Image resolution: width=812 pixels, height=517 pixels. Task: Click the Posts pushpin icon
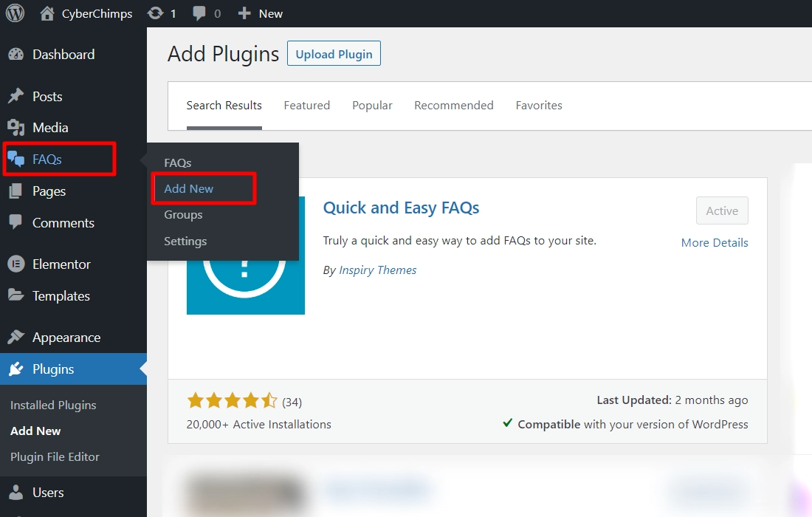pyautogui.click(x=16, y=96)
